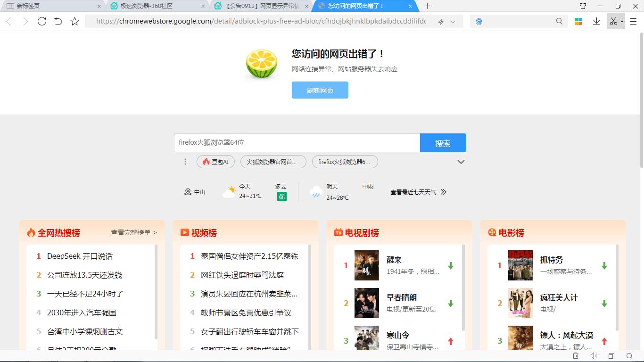This screenshot has height=362, width=644.
Task: Go back to the previous page
Action: (x=8, y=21)
